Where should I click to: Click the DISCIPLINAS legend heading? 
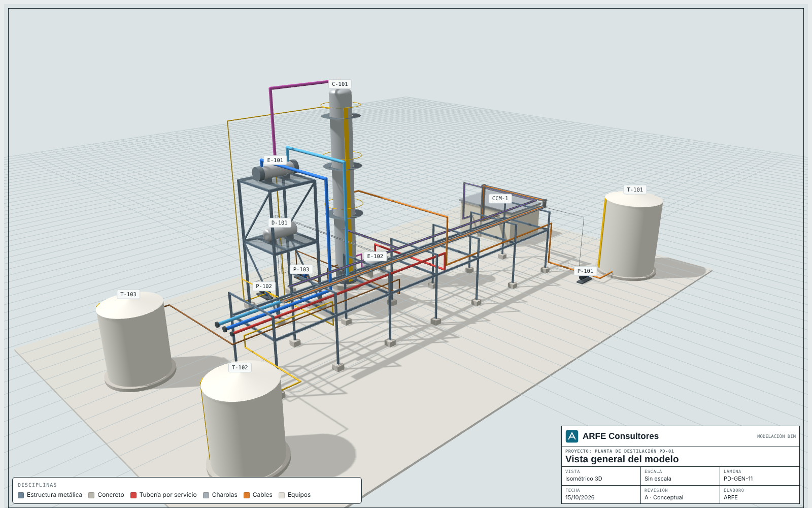pos(38,485)
